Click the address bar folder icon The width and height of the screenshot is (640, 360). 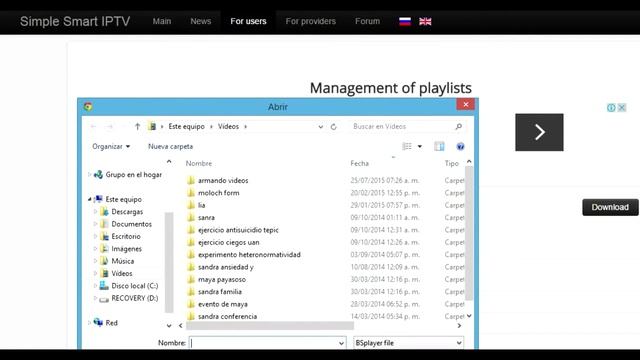(152, 127)
